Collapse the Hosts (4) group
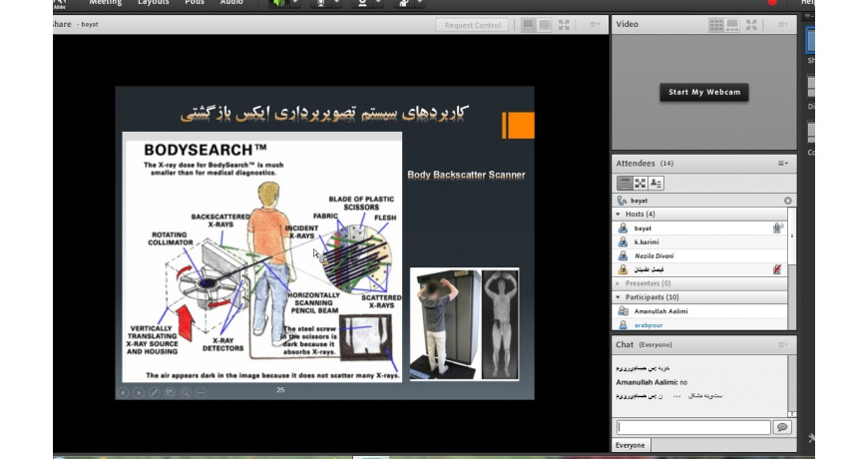Screen dimensions: 868x459 [x=618, y=215]
